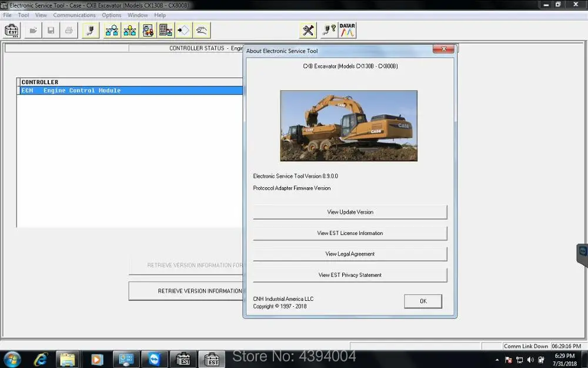
Task: Click the volume speaker tray icon
Action: coord(530,360)
